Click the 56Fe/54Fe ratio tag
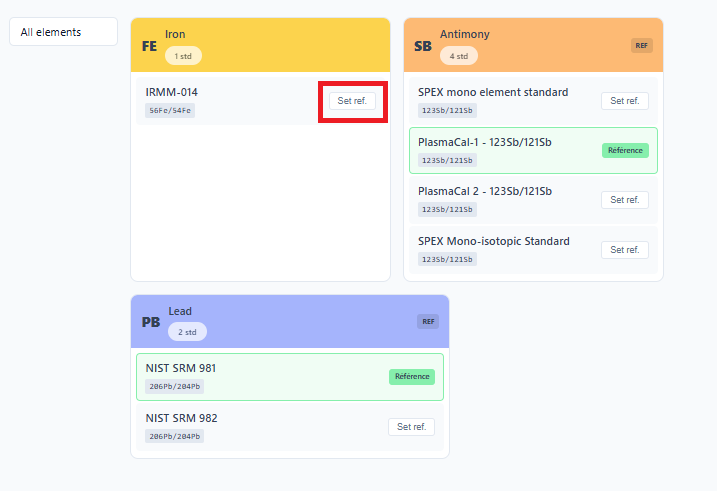This screenshot has height=491, width=717. point(170,110)
